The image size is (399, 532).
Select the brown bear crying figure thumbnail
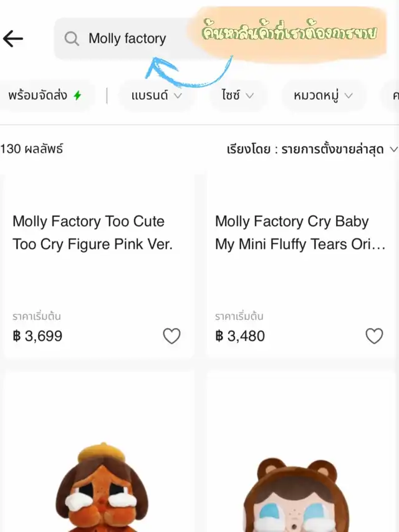point(302,493)
